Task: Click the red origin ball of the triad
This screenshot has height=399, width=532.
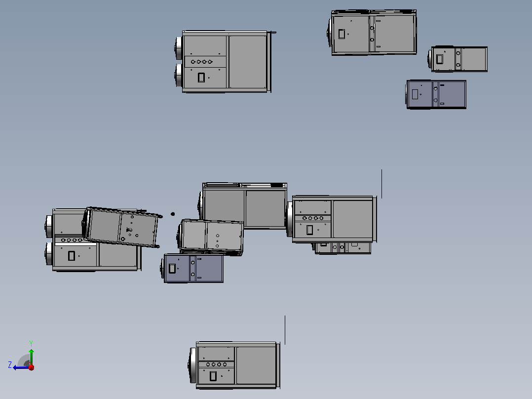Action: [x=31, y=367]
